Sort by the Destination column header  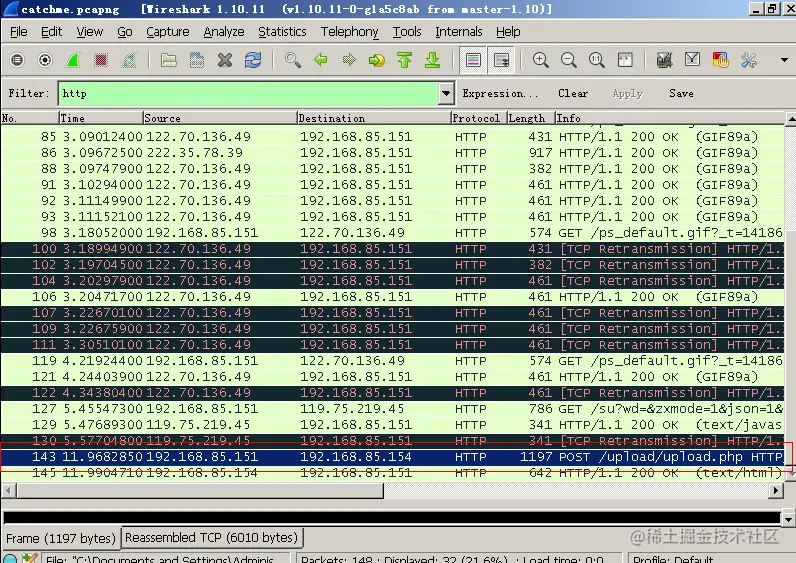click(x=374, y=118)
